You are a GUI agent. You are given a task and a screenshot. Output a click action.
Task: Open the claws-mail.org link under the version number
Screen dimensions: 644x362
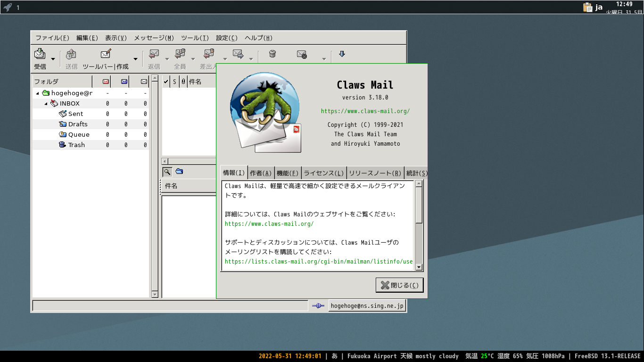365,111
